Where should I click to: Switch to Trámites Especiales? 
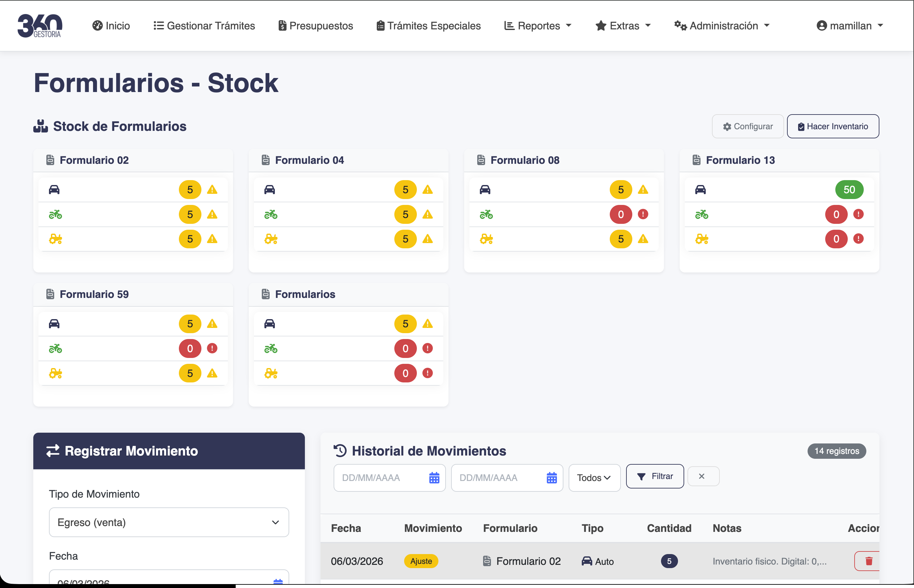point(428,25)
